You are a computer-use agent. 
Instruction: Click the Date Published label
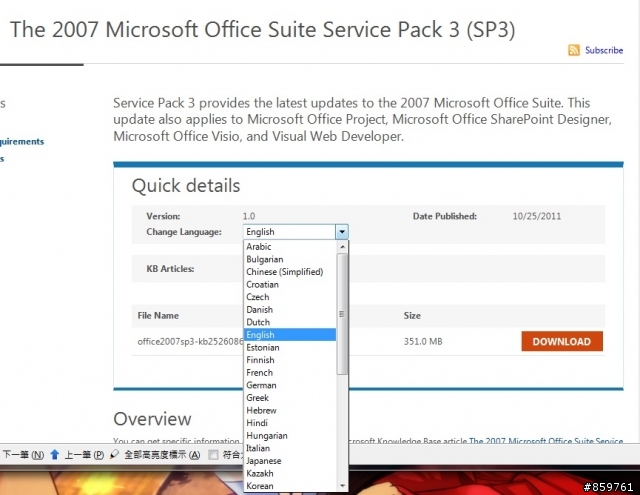click(444, 216)
